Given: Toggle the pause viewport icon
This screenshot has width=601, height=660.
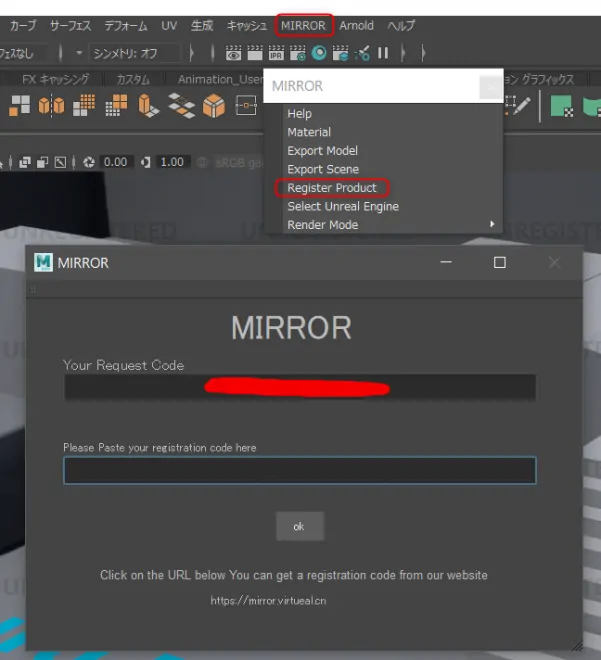Looking at the screenshot, I should tap(383, 53).
